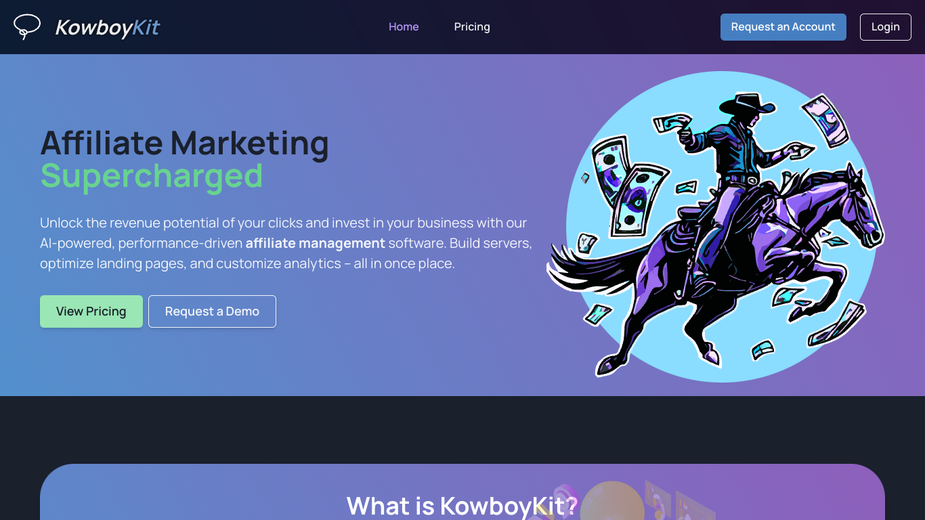Click the Request a Demo button

pyautogui.click(x=212, y=311)
